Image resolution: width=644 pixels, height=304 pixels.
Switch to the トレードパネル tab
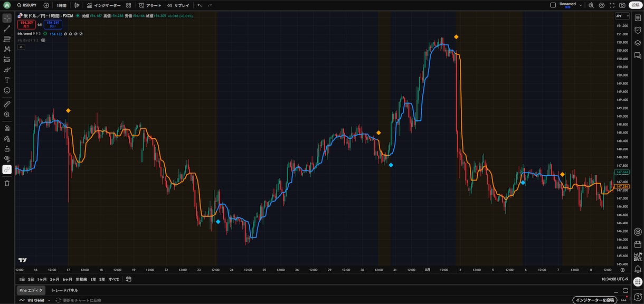64,290
